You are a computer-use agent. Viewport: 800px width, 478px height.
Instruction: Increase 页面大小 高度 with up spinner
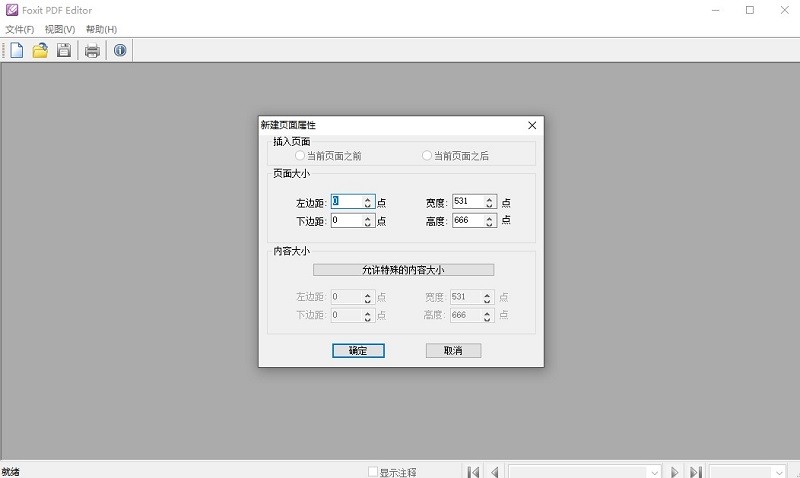(x=489, y=218)
